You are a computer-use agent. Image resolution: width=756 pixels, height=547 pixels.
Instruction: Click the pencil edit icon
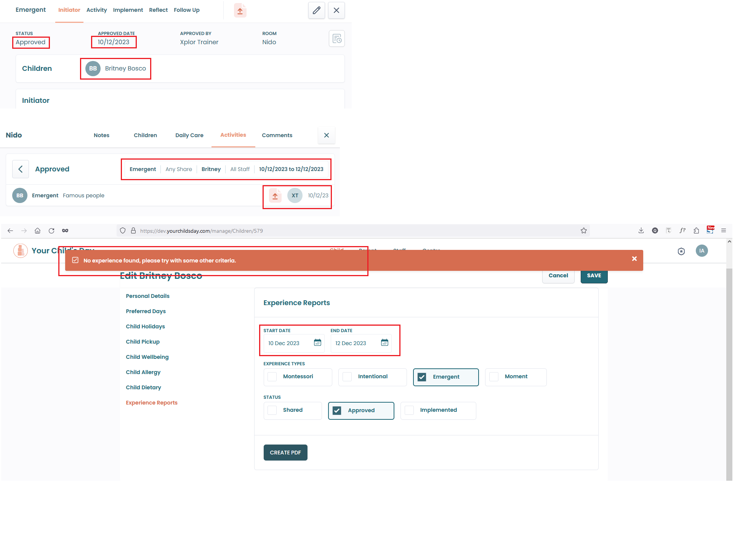316,10
